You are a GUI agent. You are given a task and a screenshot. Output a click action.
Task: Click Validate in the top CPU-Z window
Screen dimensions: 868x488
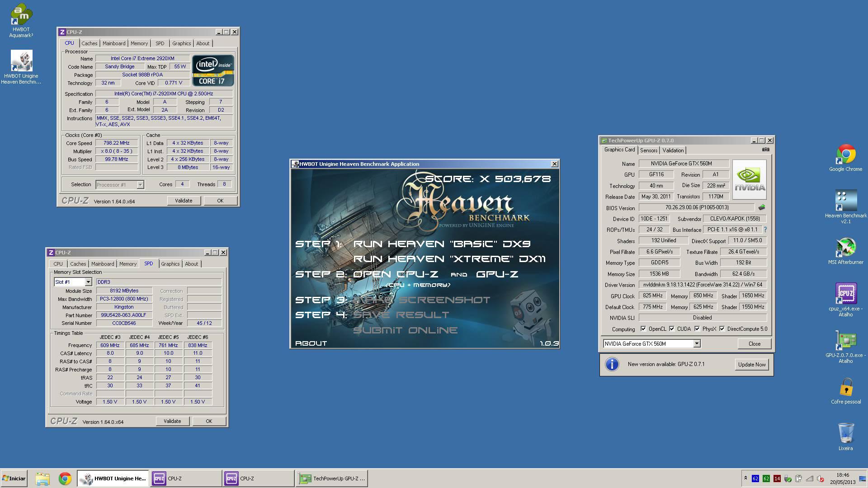[x=184, y=201]
